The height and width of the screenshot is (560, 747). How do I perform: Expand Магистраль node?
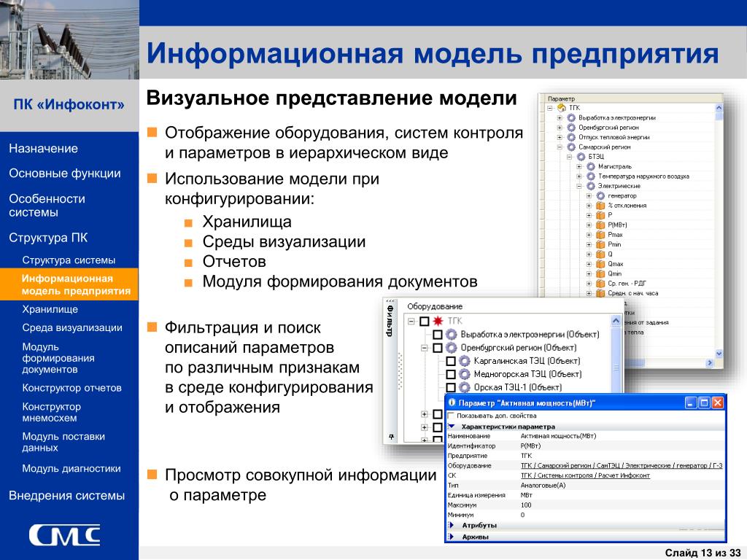[x=579, y=167]
